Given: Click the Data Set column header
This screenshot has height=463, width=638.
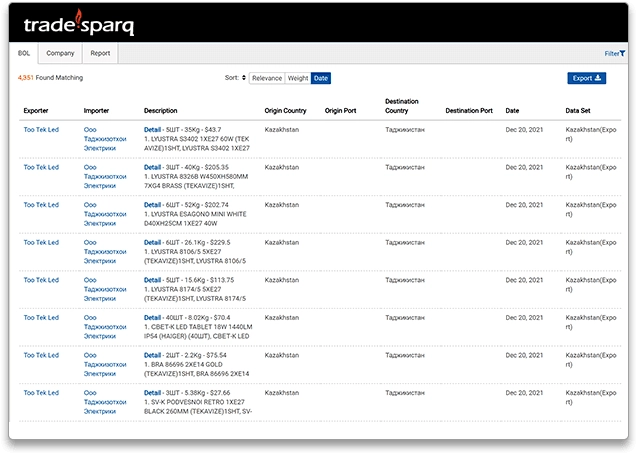Looking at the screenshot, I should pyautogui.click(x=578, y=111).
